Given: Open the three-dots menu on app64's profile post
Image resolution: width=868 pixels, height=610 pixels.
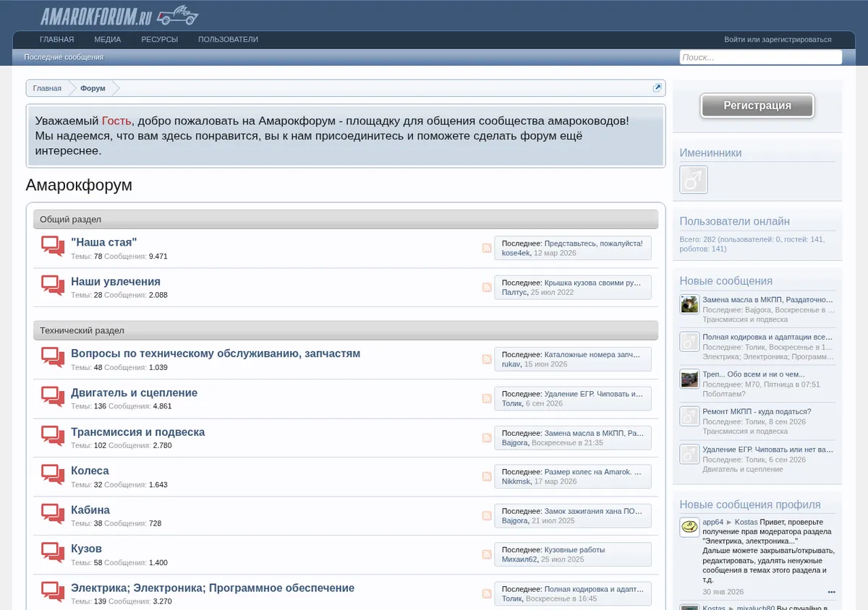Looking at the screenshot, I should click(831, 592).
